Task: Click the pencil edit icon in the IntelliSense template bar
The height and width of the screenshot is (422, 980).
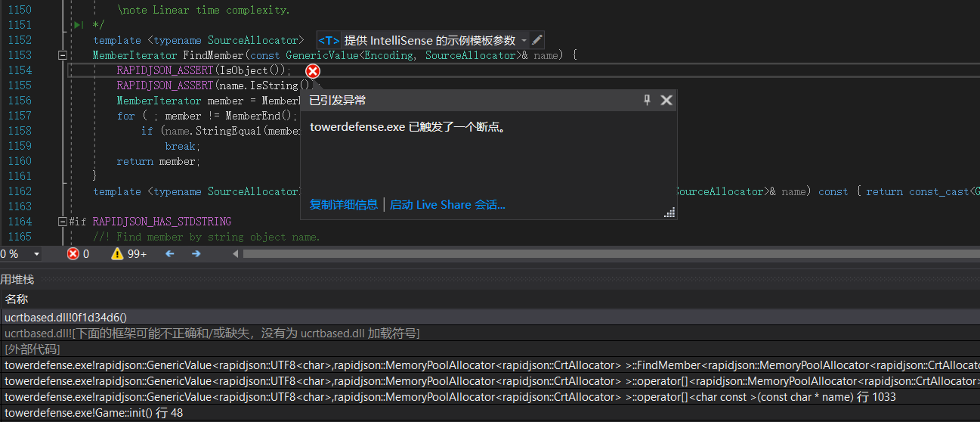Action: tap(537, 40)
